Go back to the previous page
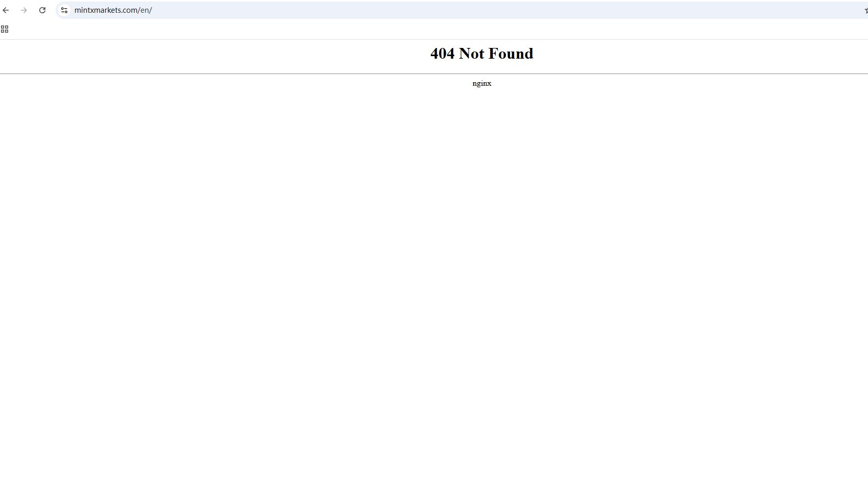The width and height of the screenshot is (868, 501). (x=6, y=10)
